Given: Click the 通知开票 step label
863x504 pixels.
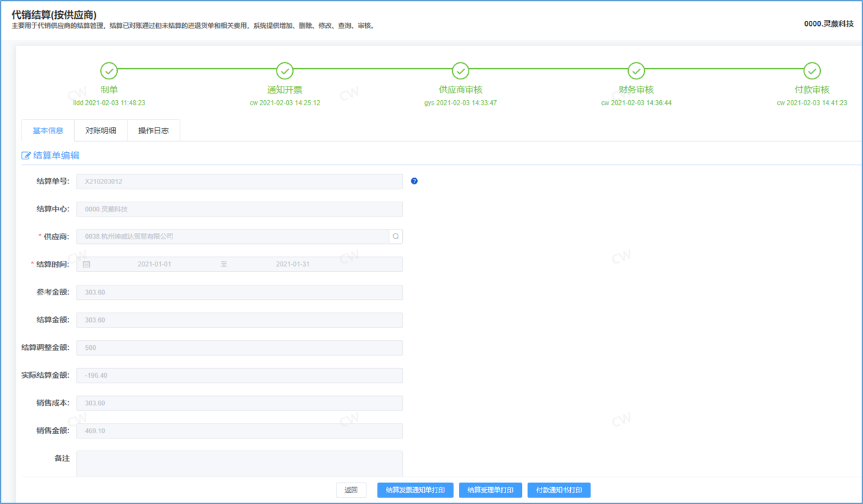Looking at the screenshot, I should (285, 90).
